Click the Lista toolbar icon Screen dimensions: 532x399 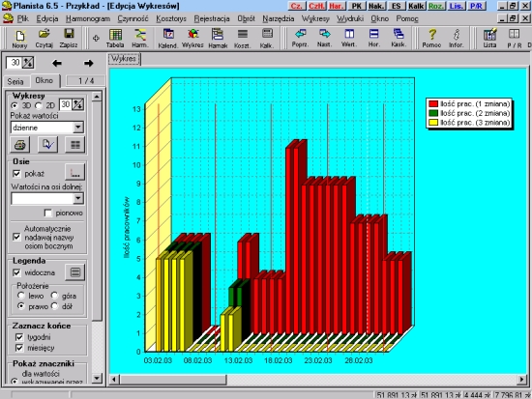[x=489, y=39]
